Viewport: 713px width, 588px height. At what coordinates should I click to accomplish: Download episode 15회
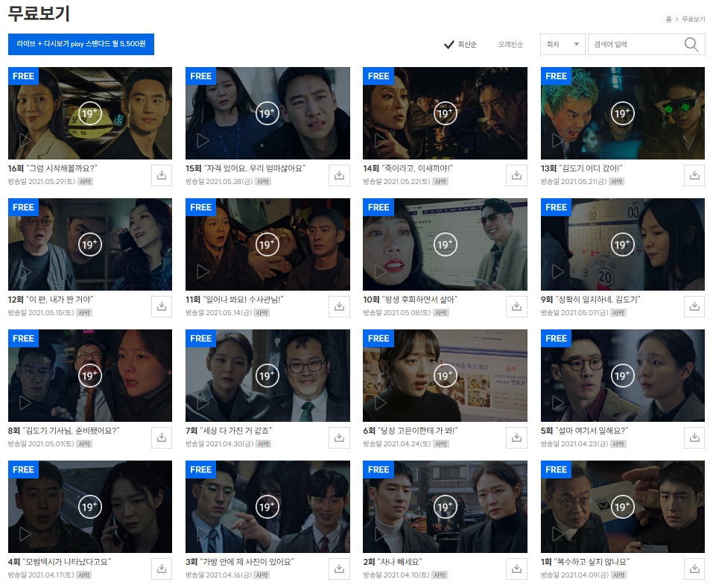point(339,175)
